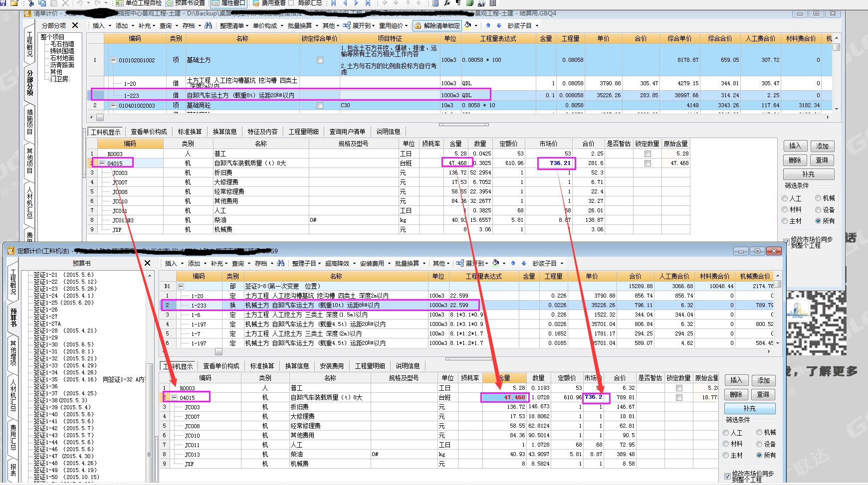Screen dimensions: 868x485
Task: Toggle 修改市场价同步到整个工程 checkbox in 定额计价 window
Action: tap(727, 477)
